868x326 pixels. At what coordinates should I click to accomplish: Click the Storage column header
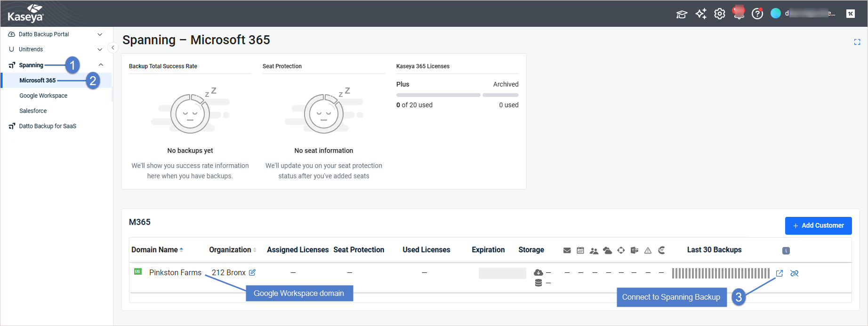pos(531,250)
